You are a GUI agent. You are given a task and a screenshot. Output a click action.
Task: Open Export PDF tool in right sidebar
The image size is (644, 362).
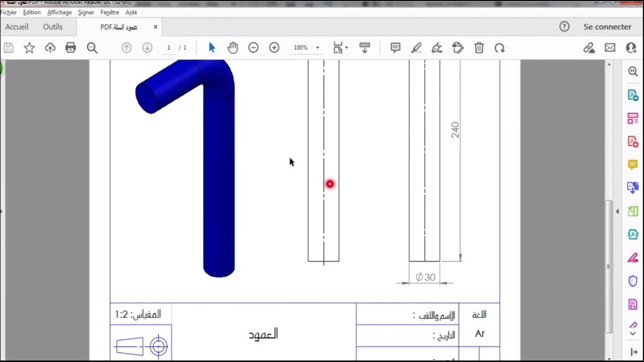[633, 95]
